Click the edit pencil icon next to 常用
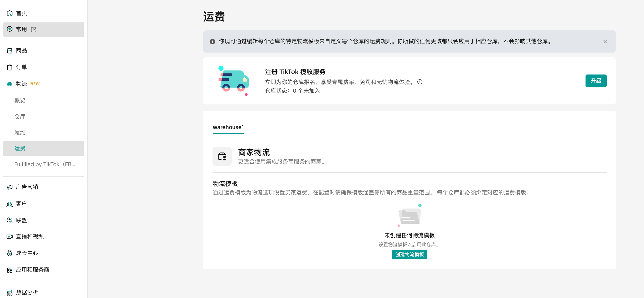This screenshot has width=644, height=298. (34, 30)
